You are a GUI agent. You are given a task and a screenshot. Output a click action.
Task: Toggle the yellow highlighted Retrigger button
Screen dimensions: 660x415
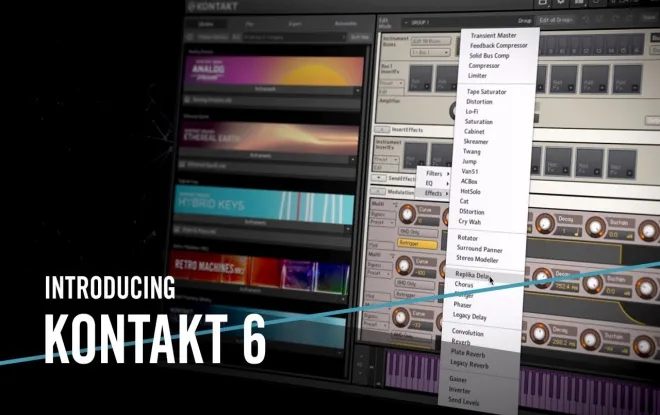[417, 243]
